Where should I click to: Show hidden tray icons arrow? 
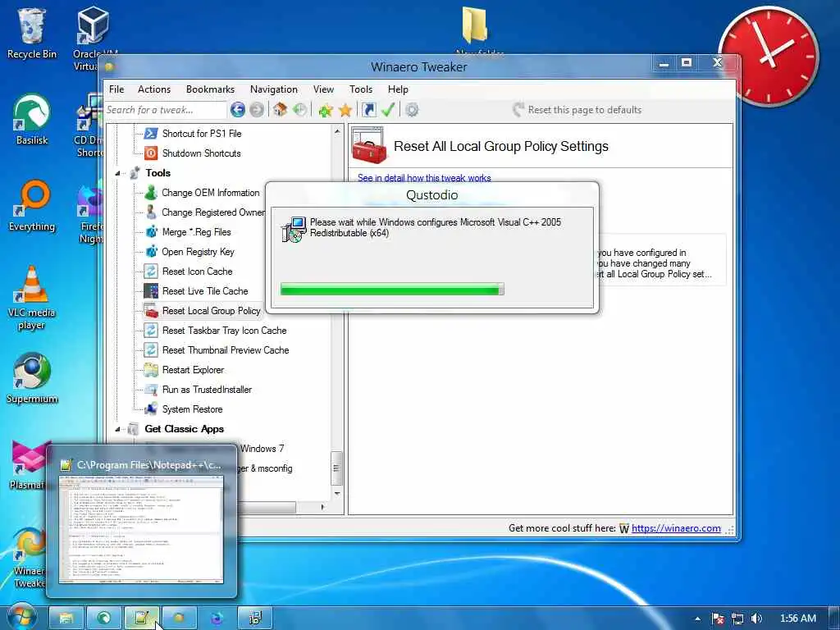[697, 619]
